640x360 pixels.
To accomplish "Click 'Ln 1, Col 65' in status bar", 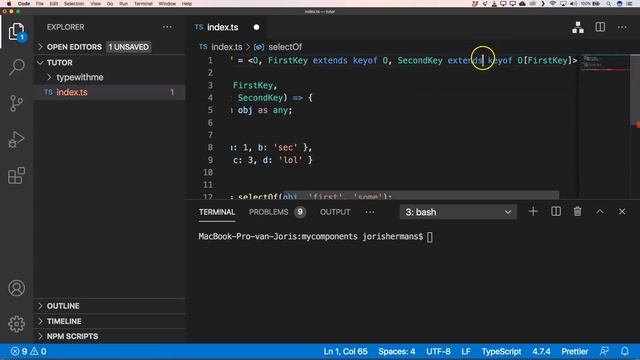I will coord(345,351).
